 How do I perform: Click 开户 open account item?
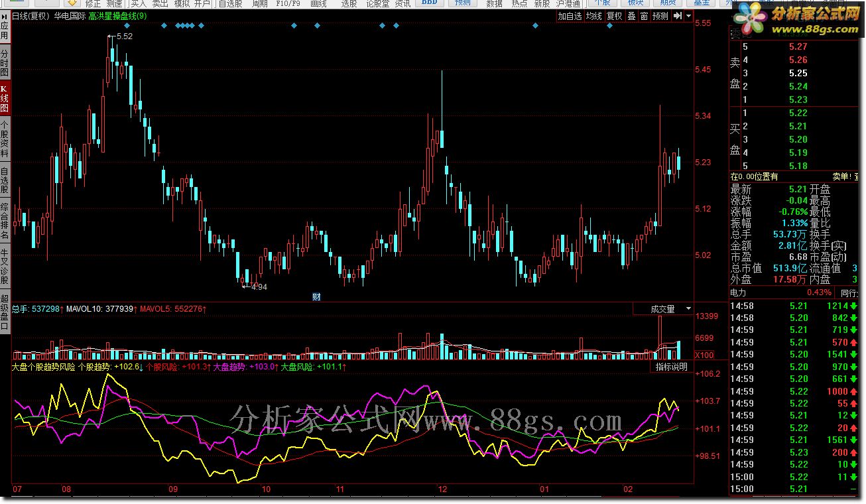[202, 3]
